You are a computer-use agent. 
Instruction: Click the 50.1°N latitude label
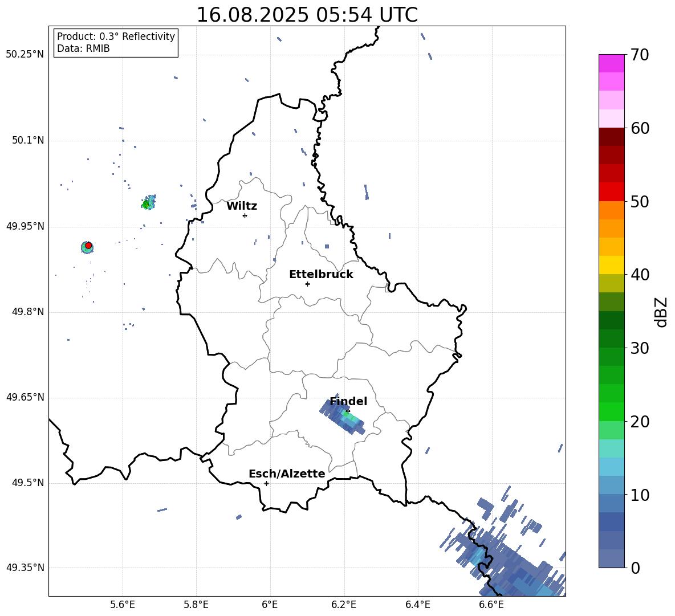(28, 141)
